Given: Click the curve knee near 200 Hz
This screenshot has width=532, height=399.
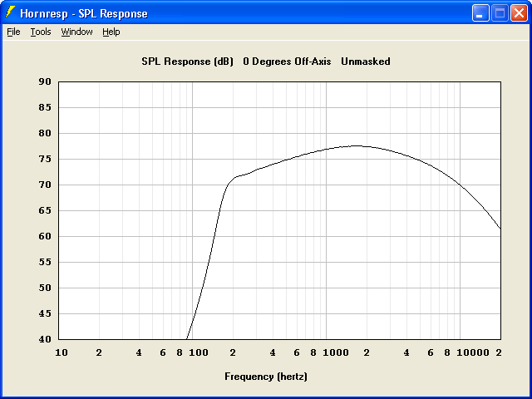Looking at the screenshot, I should [234, 178].
